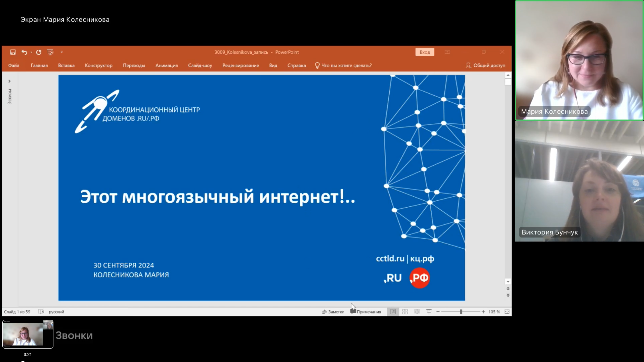Save the presentation with the Save icon
Viewport: 644px width, 362px height.
point(13,52)
